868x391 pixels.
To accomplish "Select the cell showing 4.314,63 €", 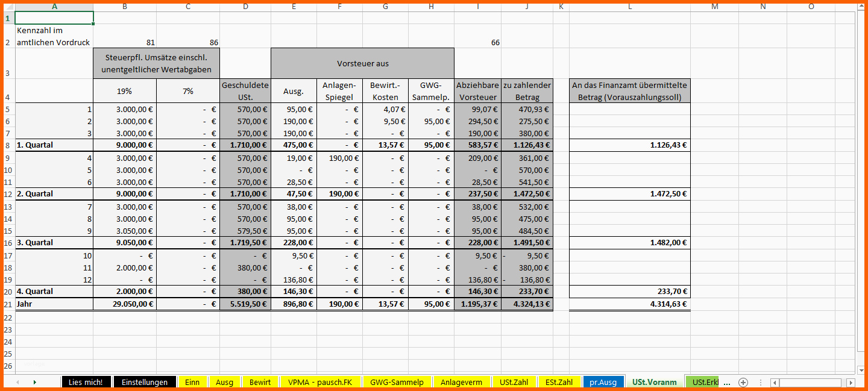I will point(629,304).
